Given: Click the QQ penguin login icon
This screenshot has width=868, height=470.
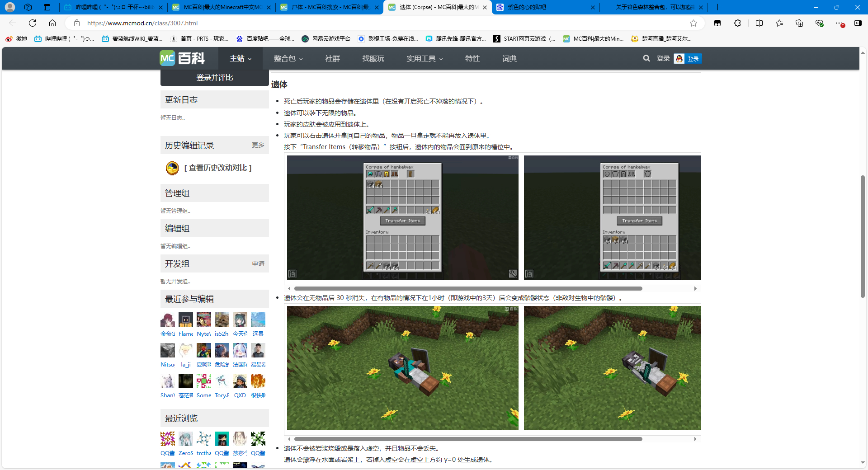Looking at the screenshot, I should click(x=679, y=59).
